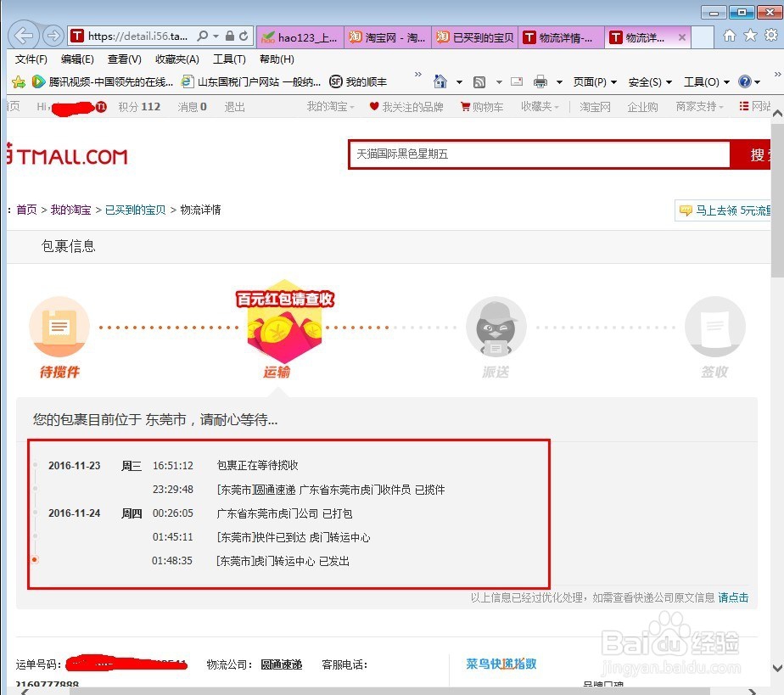This screenshot has height=695, width=784.
Task: Select the last tracking timeline dot
Action: (34, 560)
